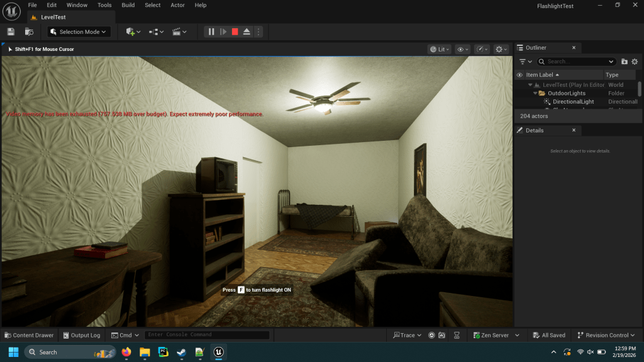The height and width of the screenshot is (362, 644).
Task: Open the Selection Mode dropdown
Action: [79, 31]
